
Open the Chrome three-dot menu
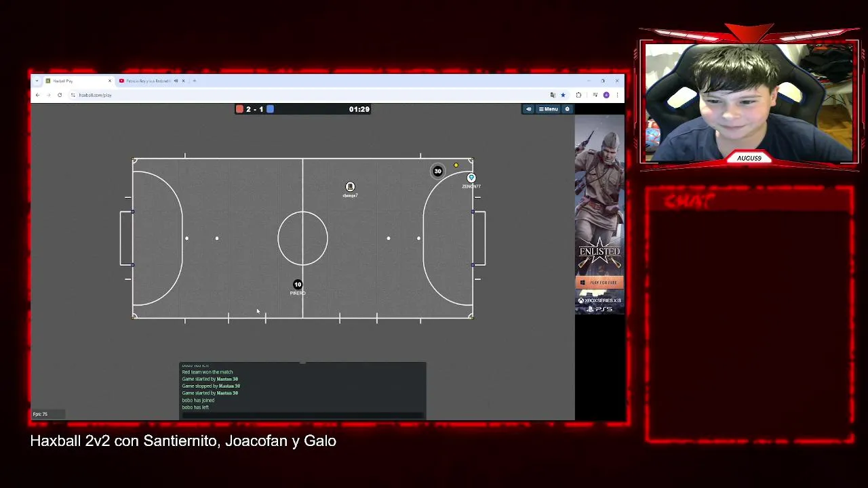[x=616, y=95]
